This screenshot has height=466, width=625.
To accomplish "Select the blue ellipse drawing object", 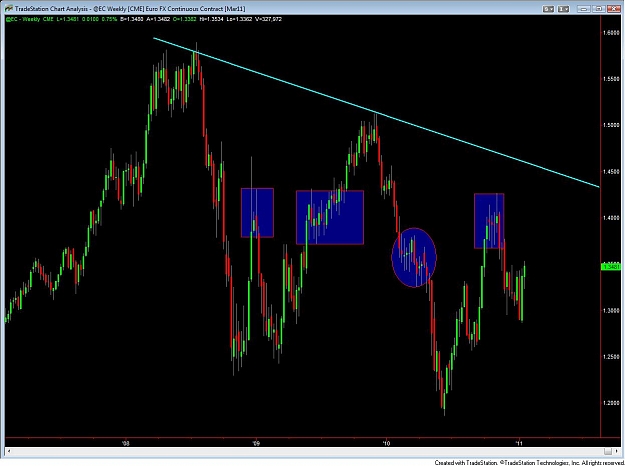I will (414, 258).
